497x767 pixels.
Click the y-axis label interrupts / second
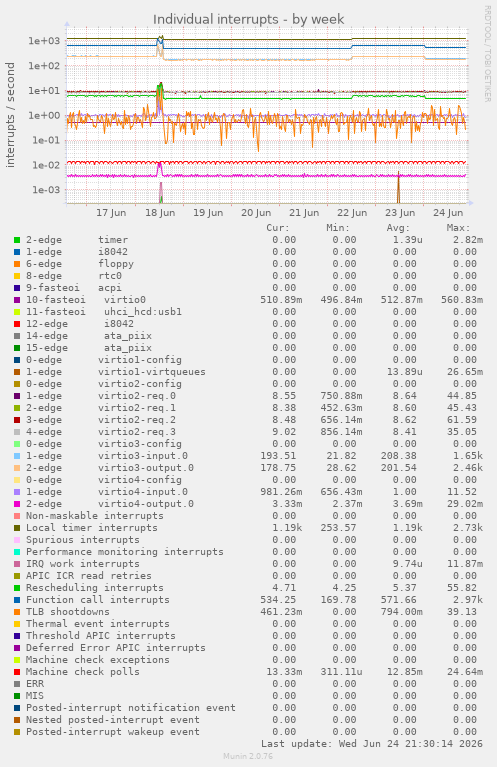(x=10, y=115)
